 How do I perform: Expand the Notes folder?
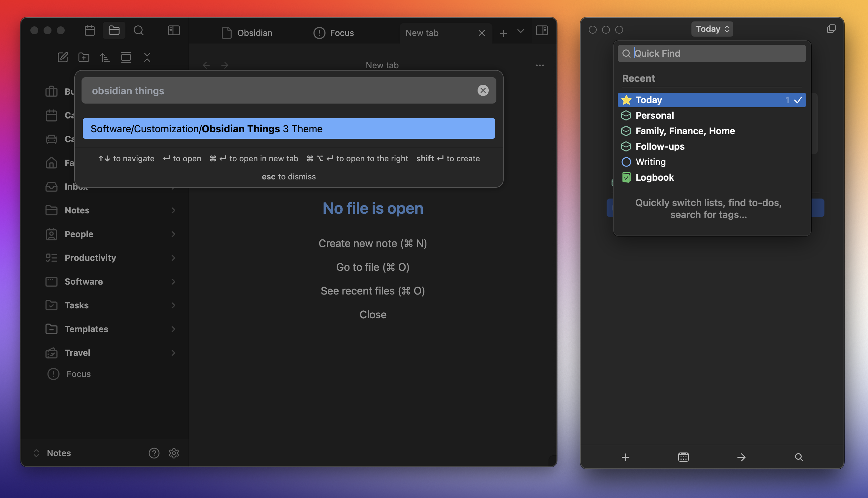173,210
